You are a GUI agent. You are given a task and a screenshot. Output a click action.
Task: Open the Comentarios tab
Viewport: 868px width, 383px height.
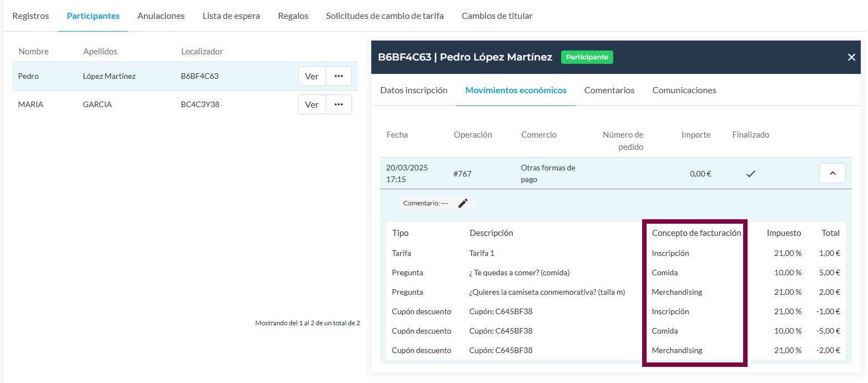609,90
